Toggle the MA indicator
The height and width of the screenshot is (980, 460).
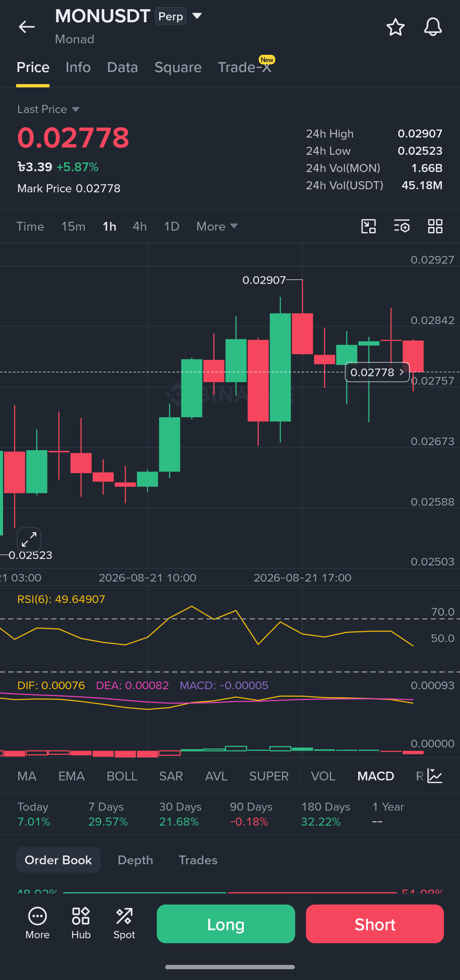[27, 776]
